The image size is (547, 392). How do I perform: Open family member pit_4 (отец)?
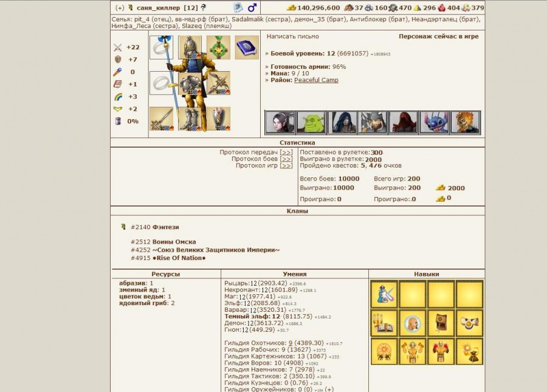153,19
